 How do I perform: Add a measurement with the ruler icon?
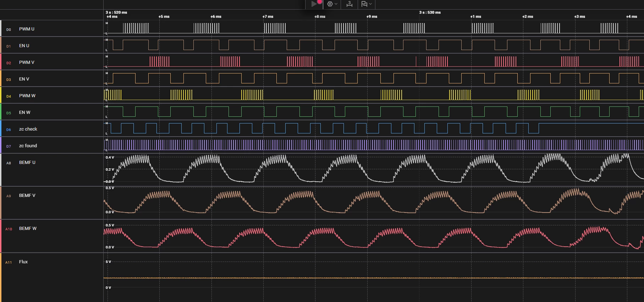pos(349,4)
